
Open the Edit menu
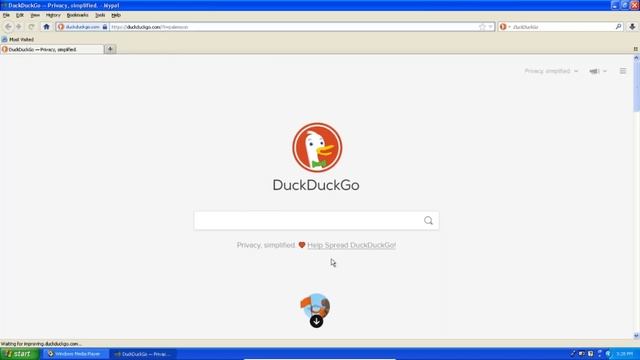click(x=20, y=15)
